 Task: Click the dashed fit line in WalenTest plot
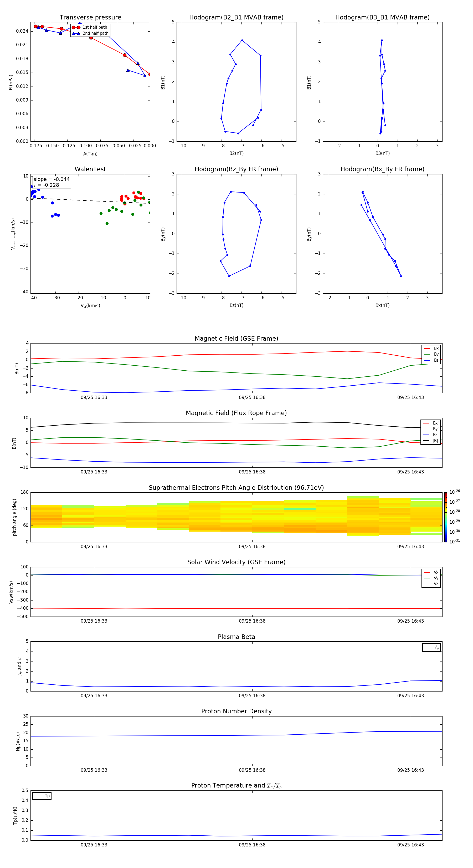tap(90, 200)
